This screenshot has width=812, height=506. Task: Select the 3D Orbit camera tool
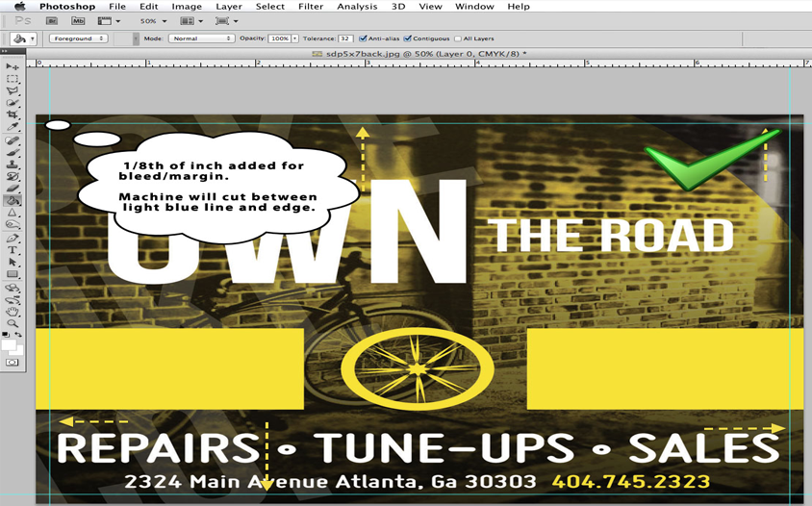coord(13,300)
